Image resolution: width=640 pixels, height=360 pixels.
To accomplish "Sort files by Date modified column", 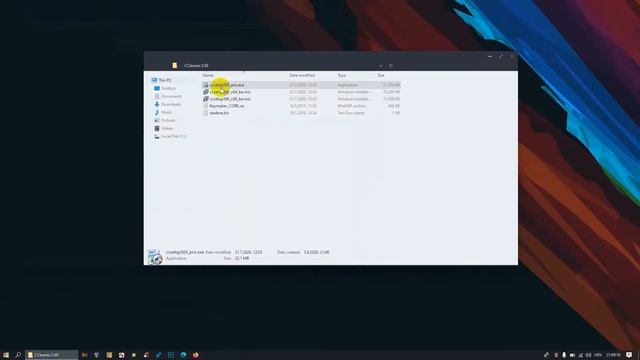I will [x=302, y=76].
